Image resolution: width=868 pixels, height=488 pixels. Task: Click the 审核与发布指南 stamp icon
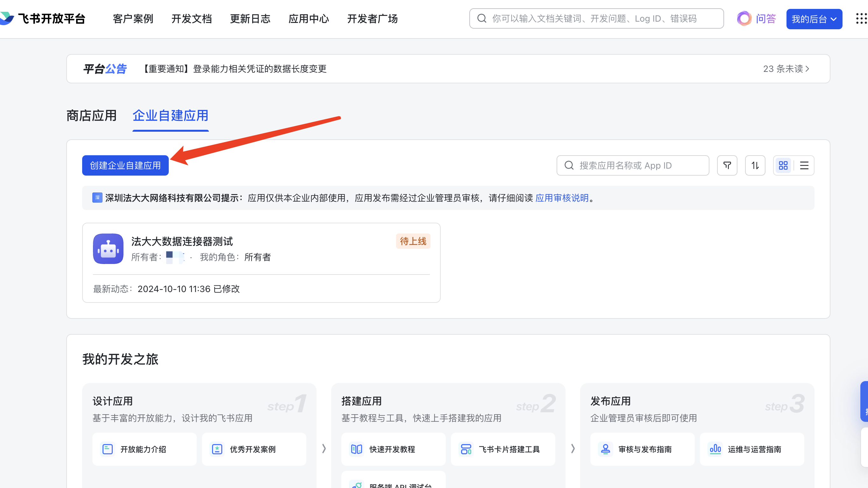coord(606,449)
